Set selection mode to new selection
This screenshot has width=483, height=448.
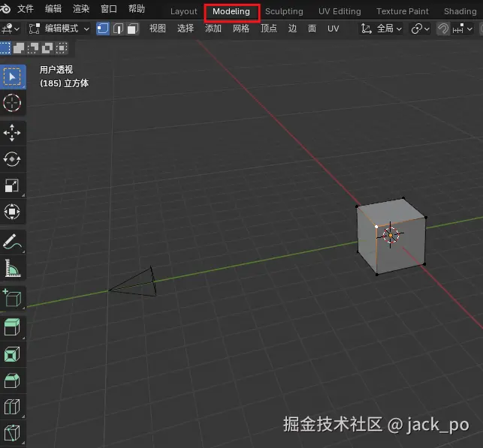5,48
